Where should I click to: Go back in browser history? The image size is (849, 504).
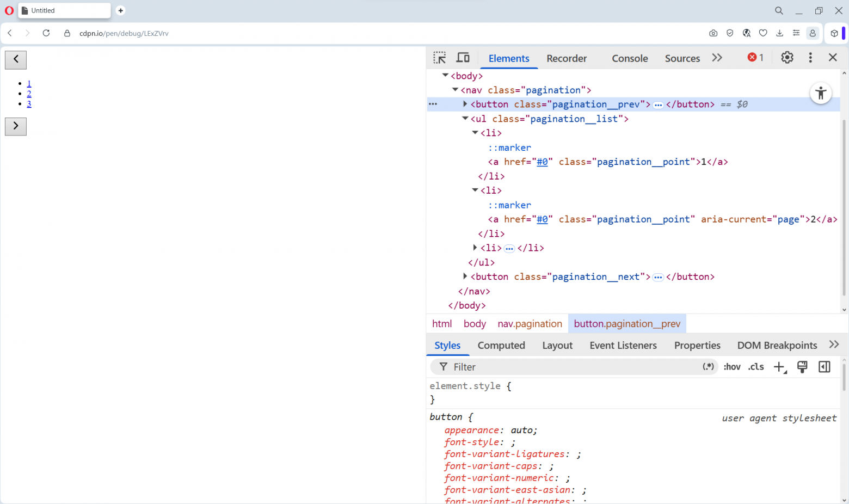[10, 33]
